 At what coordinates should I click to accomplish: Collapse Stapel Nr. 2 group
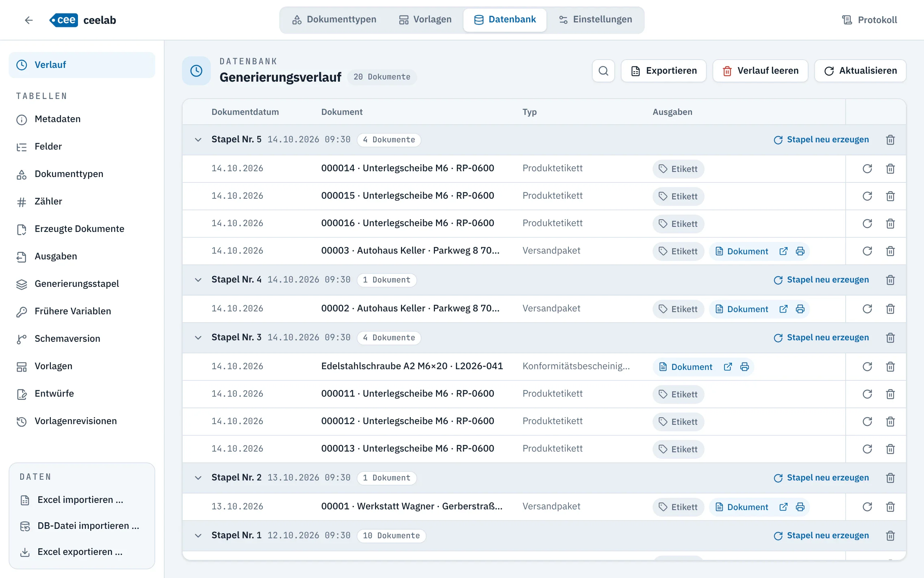tap(198, 478)
